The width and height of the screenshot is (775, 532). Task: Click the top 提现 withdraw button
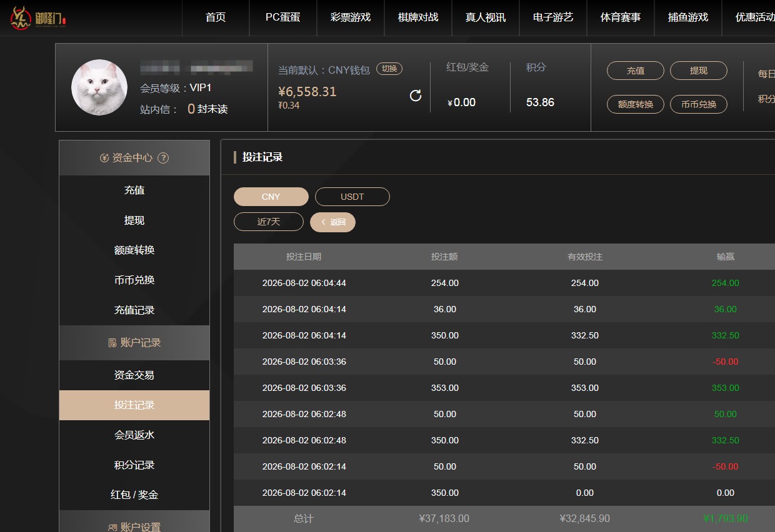pyautogui.click(x=699, y=71)
